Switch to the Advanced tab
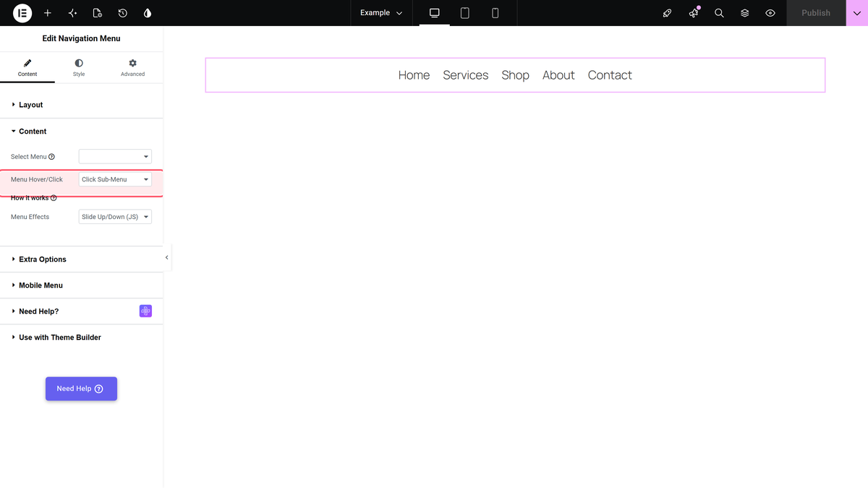868x488 pixels. [132, 69]
